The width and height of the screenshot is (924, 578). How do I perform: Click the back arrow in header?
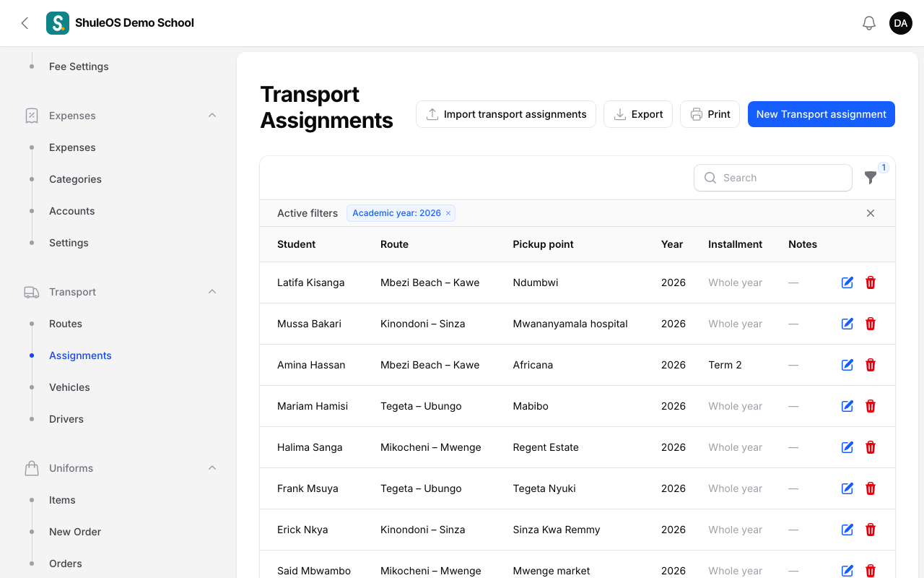coord(25,23)
